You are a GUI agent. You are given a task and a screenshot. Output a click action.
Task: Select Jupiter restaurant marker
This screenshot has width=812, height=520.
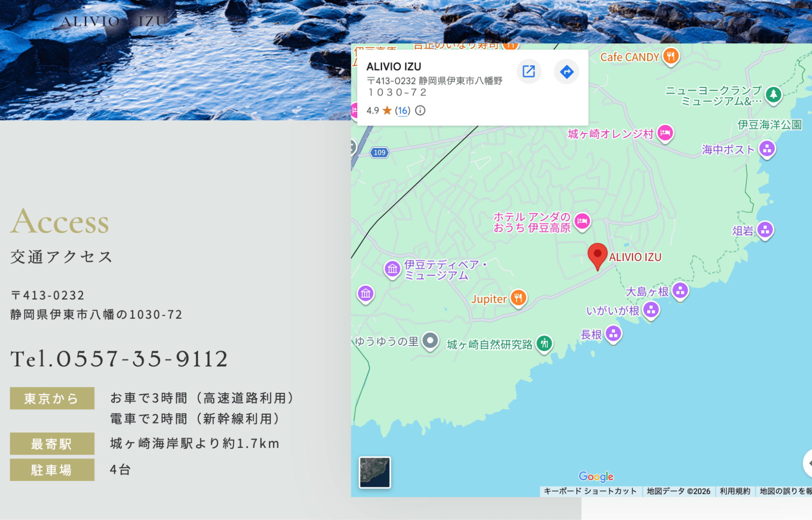518,299
